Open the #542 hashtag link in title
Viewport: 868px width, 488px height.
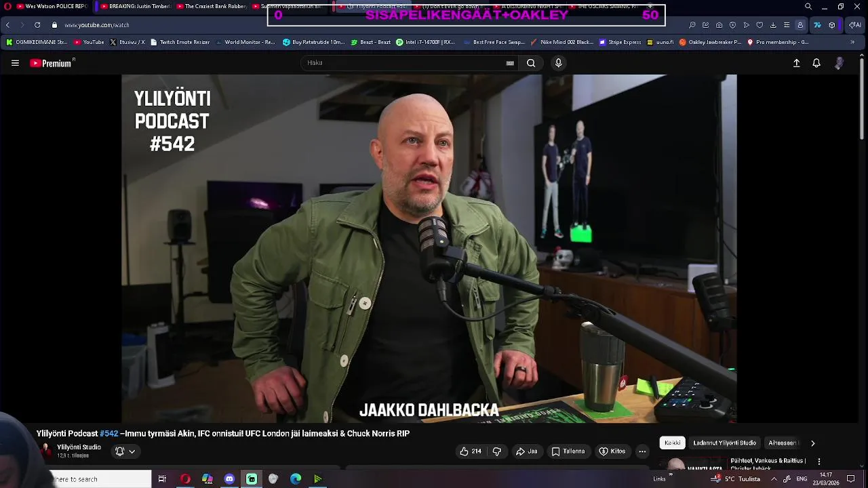point(108,434)
